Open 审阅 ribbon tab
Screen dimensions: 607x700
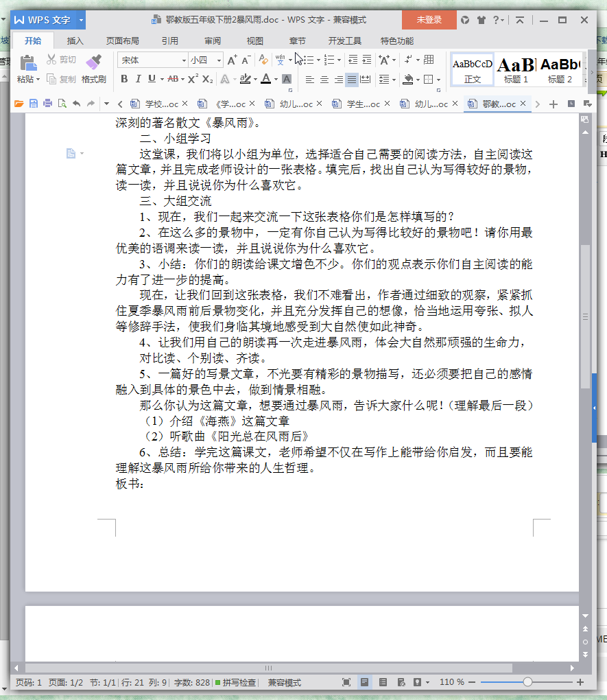click(x=213, y=41)
